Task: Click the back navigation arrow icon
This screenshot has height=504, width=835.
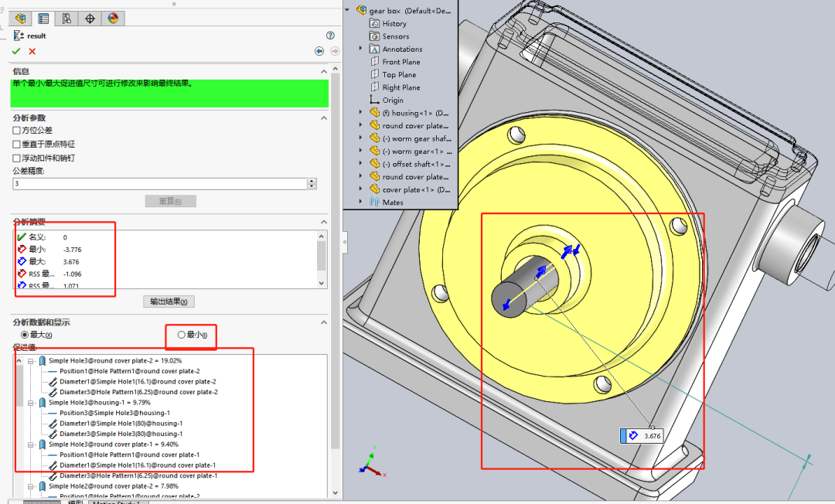Action: [x=319, y=51]
